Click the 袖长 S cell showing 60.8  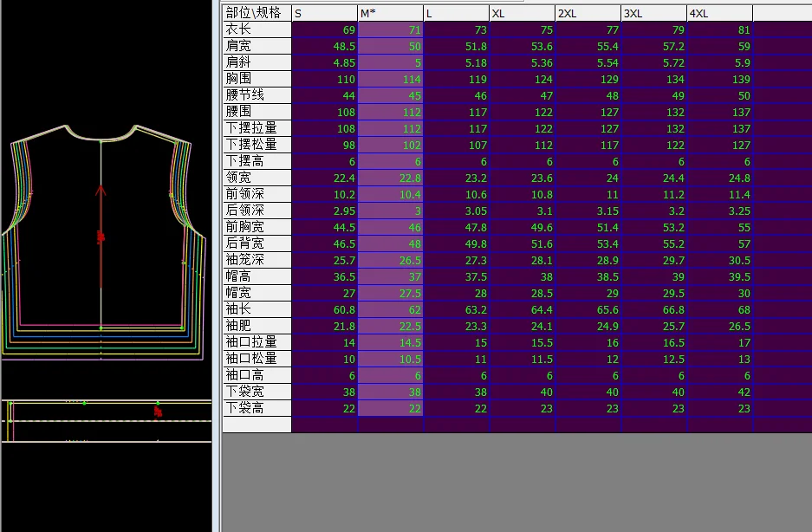click(324, 309)
